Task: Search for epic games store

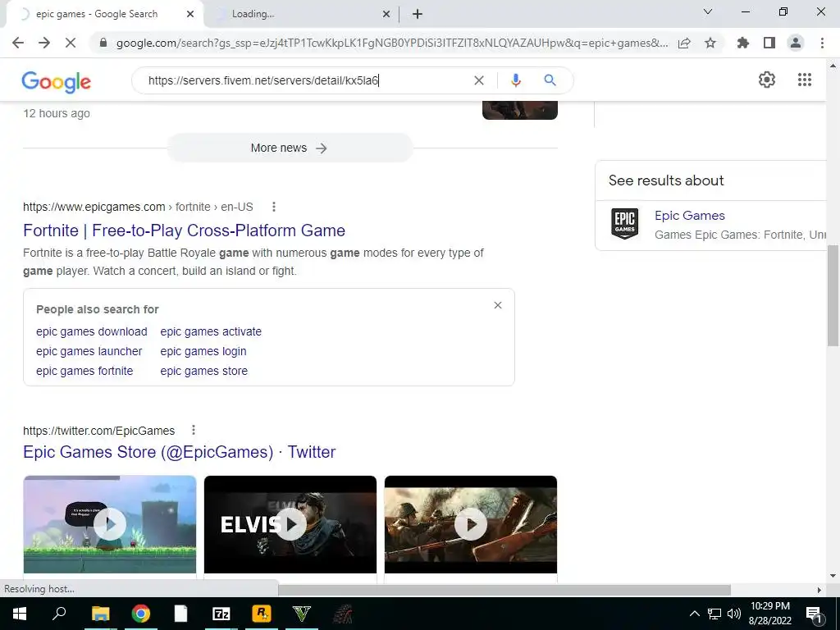Action: pos(204,371)
